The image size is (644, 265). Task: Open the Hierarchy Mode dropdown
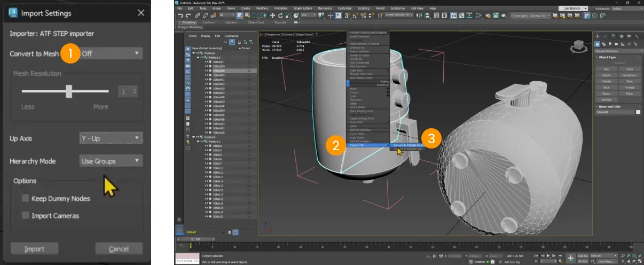[x=111, y=161]
